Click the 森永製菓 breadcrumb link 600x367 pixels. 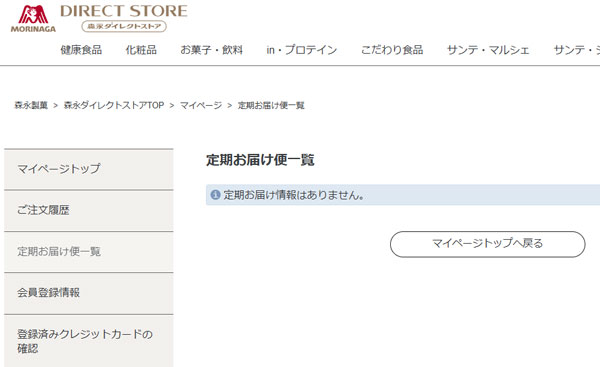point(31,105)
